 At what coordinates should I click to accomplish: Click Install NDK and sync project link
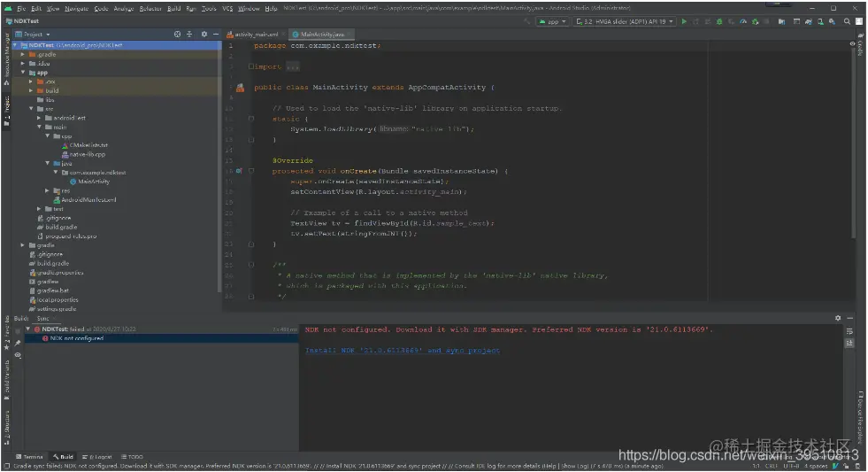[x=403, y=350]
